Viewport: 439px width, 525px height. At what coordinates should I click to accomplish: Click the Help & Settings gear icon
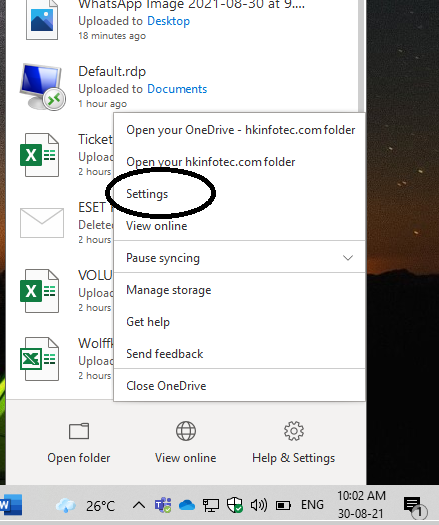pos(294,431)
